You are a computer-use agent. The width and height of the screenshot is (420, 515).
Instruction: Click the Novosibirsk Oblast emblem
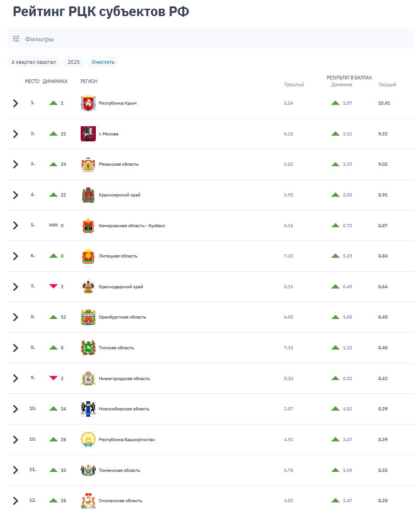(x=88, y=409)
